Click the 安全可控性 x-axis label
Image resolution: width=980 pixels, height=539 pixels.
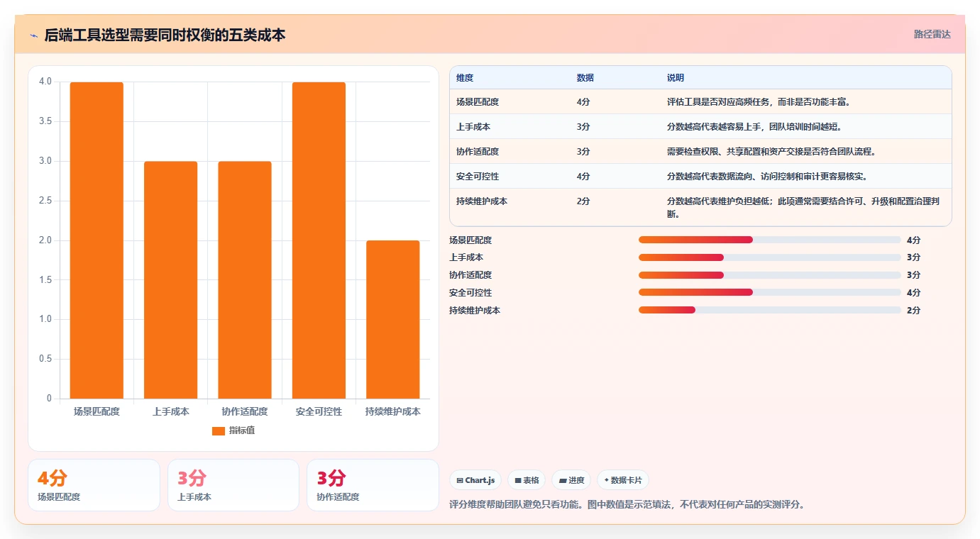[319, 411]
